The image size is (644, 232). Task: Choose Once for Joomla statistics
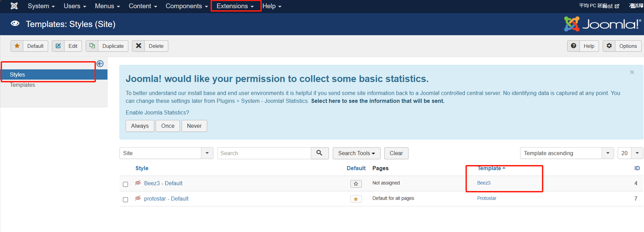pyautogui.click(x=168, y=126)
